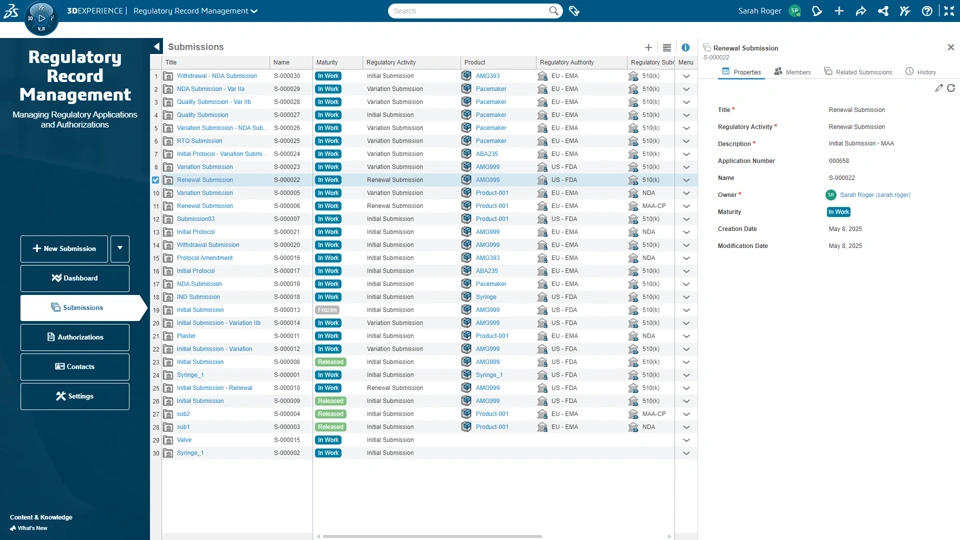The width and height of the screenshot is (960, 540).
Task: Click folder icon of the Valve row
Action: click(x=168, y=440)
